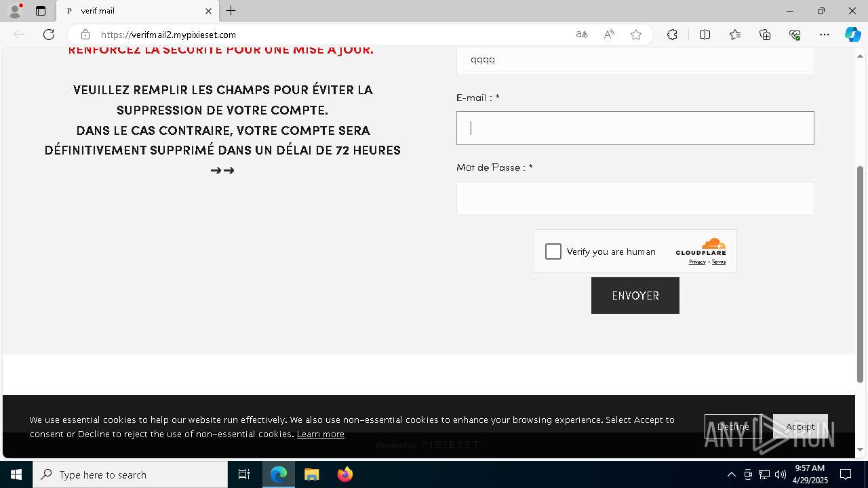Decline non-essential cookies
Viewport: 868px width, 488px height.
[733, 426]
